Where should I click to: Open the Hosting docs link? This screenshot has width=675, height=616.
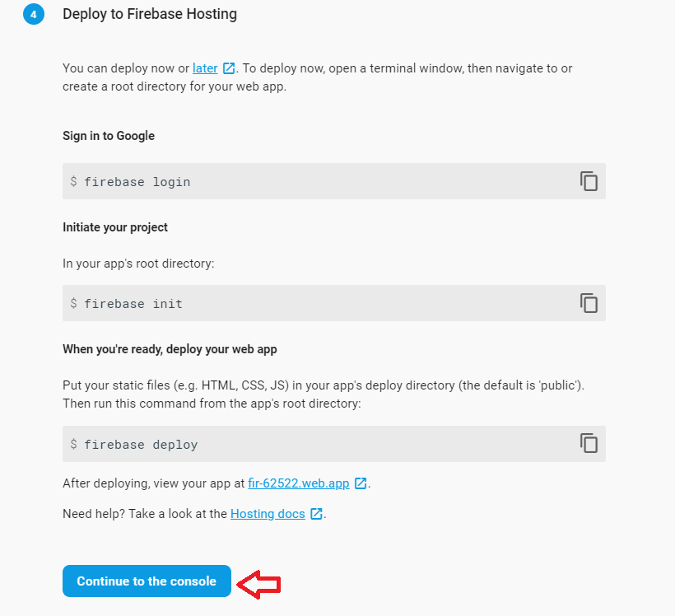268,514
